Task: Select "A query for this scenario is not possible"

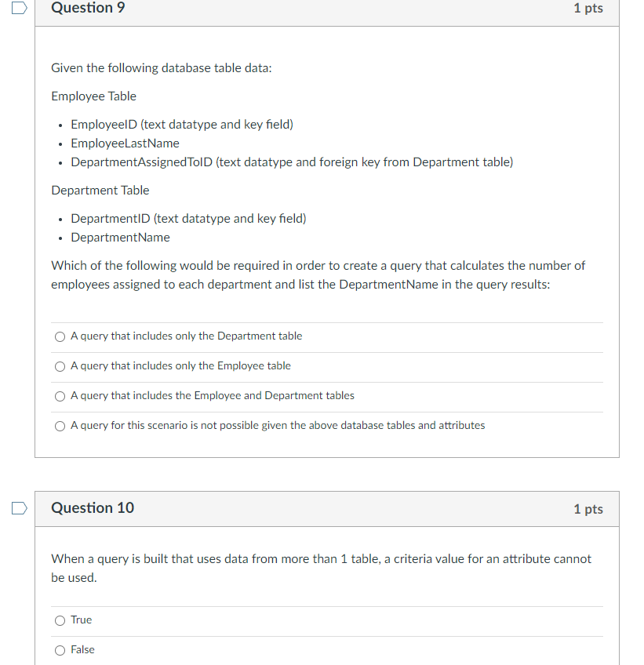Action: click(60, 426)
